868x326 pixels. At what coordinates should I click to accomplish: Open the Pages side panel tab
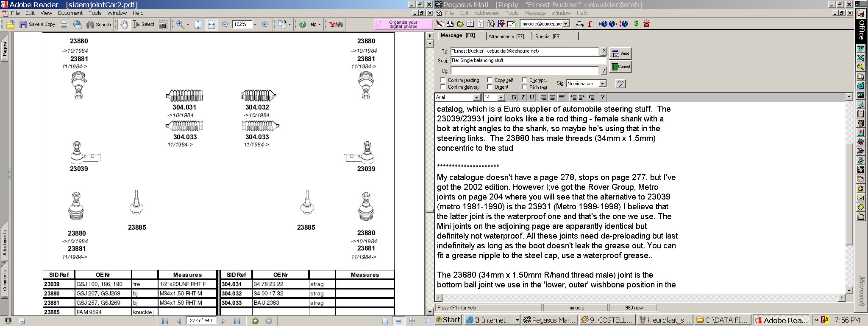(5, 49)
